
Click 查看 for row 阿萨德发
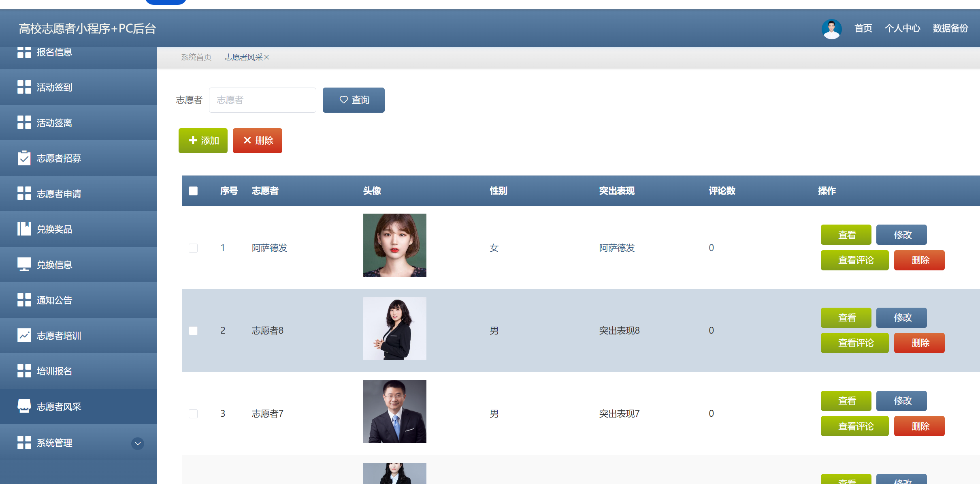pyautogui.click(x=846, y=235)
